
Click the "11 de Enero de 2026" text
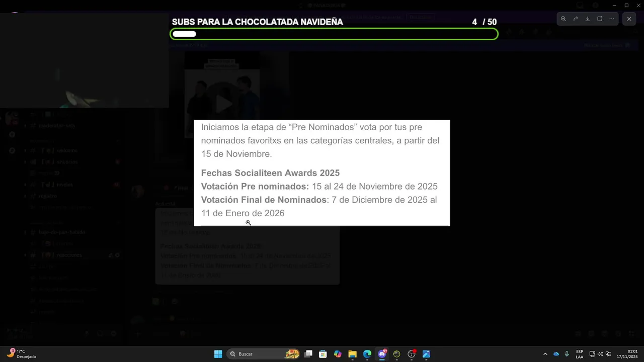click(243, 213)
